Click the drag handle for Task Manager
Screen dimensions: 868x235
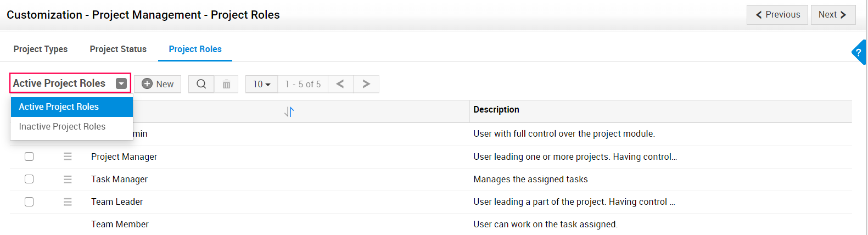pos(68,179)
